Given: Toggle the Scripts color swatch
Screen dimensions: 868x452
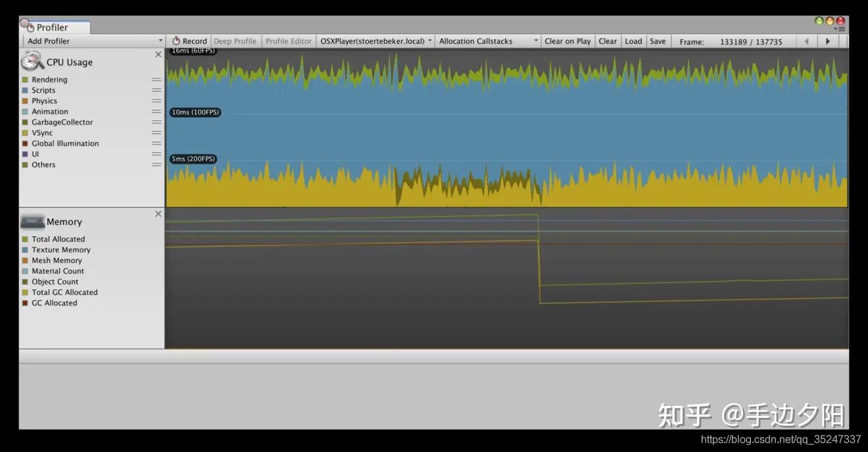Looking at the screenshot, I should coord(25,90).
